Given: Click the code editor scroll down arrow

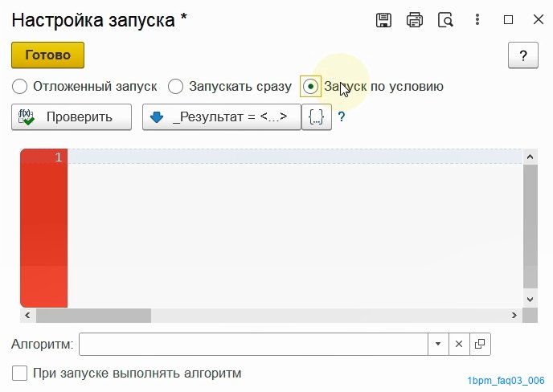Looking at the screenshot, I should click(x=530, y=300).
